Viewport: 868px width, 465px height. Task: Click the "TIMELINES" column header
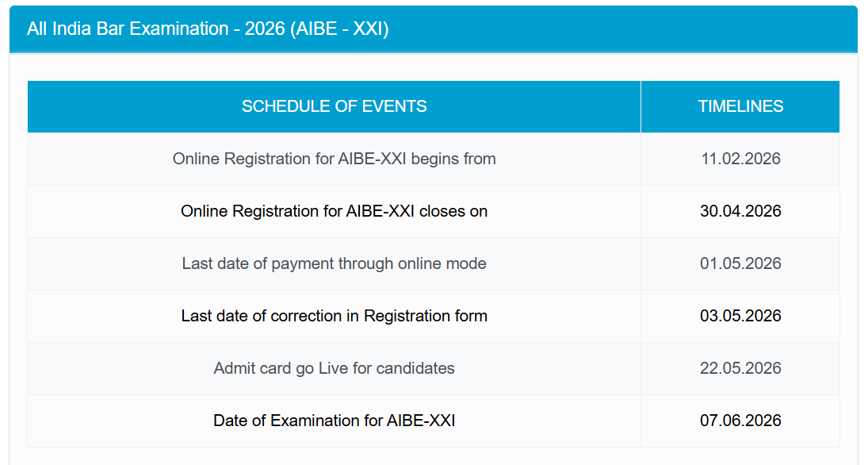coord(740,106)
